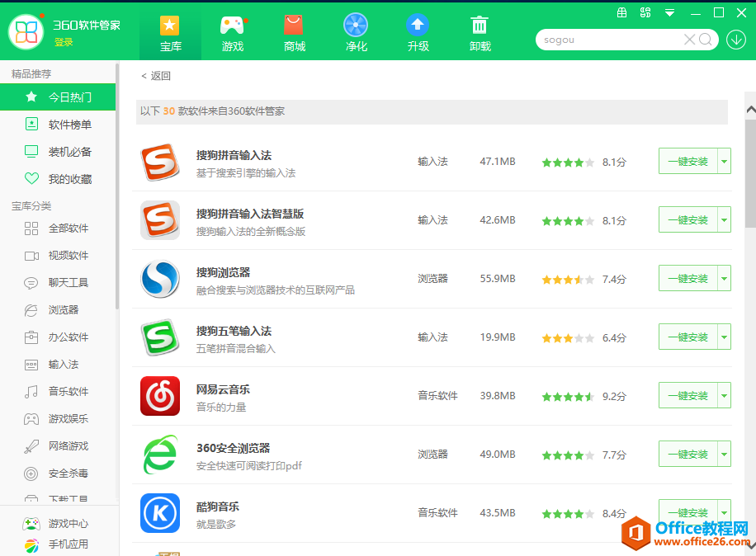Expand install options for 搜狗五笔输入法
756x556 pixels.
(x=724, y=337)
